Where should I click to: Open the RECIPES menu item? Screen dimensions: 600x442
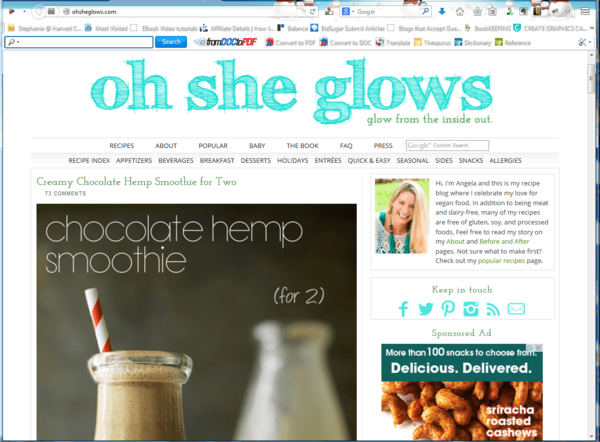pos(122,145)
